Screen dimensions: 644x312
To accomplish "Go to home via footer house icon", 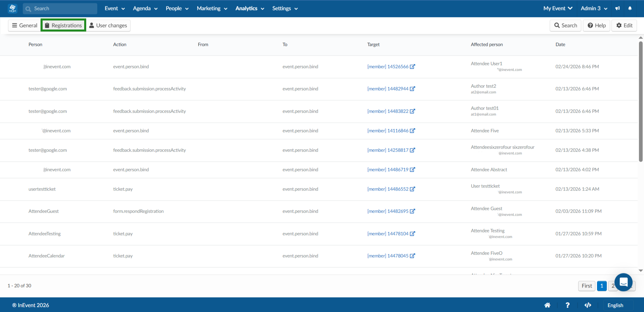I will (547, 305).
